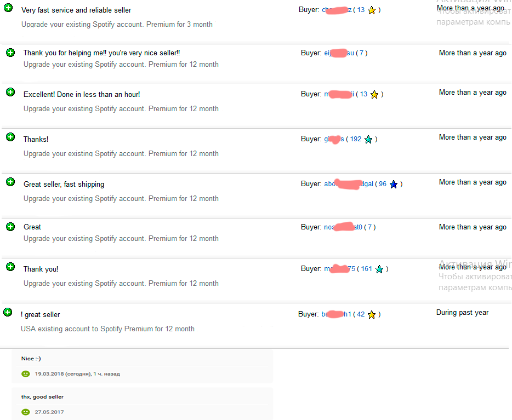Click the green smiley dated 19.03.2018
Image resolution: width=512 pixels, height=420 pixels.
coord(25,374)
